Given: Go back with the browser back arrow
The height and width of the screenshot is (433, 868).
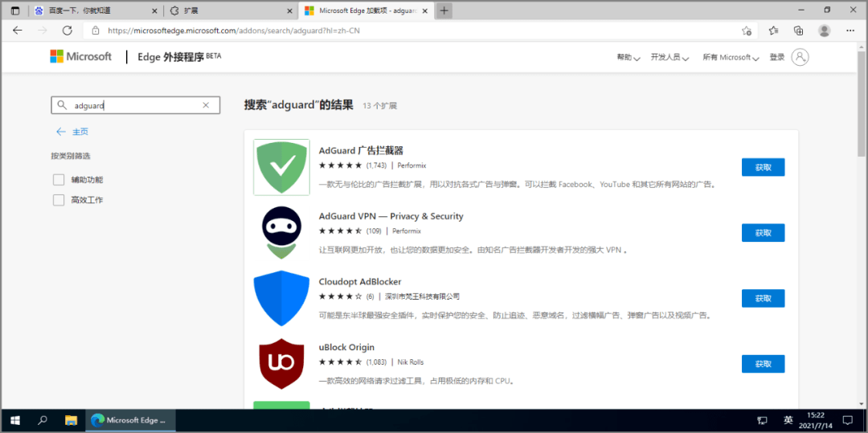Looking at the screenshot, I should 18,31.
